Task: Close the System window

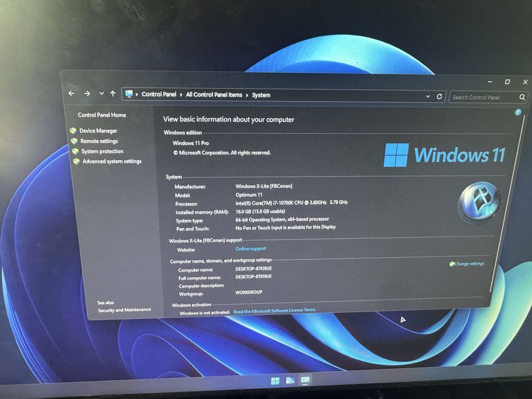Action: 525,82
